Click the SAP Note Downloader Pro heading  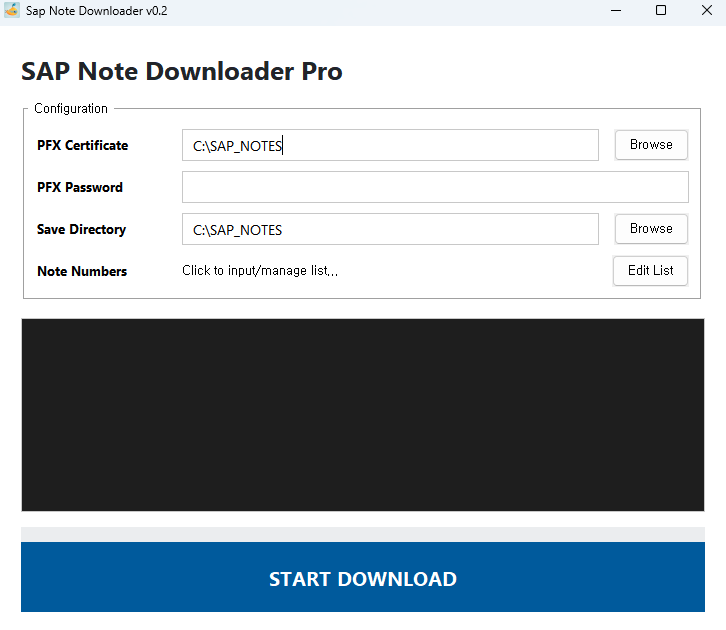(182, 71)
